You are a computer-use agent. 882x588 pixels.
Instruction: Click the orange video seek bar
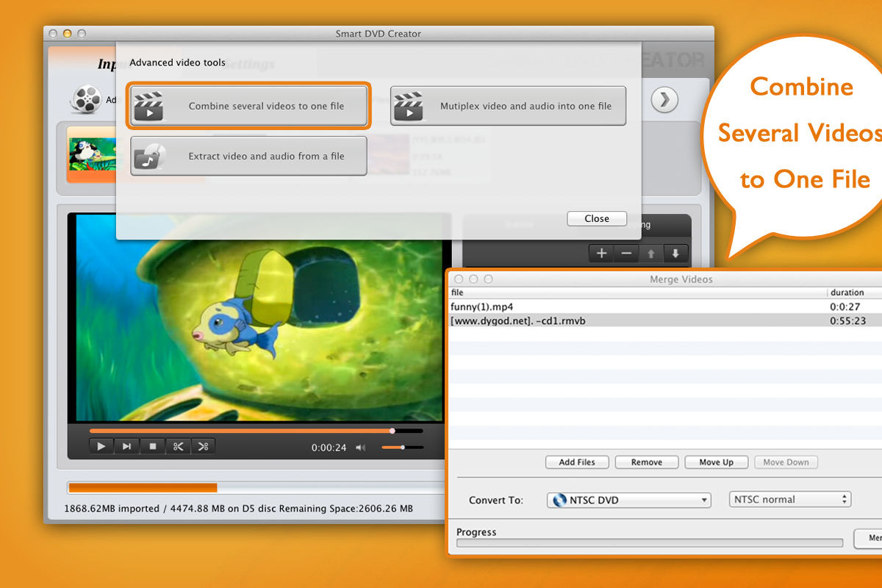(256, 431)
